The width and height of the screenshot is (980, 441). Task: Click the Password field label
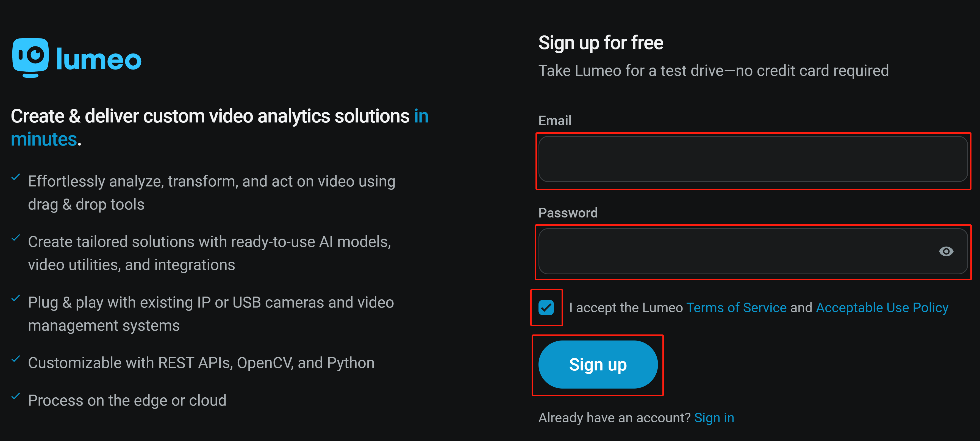point(568,213)
